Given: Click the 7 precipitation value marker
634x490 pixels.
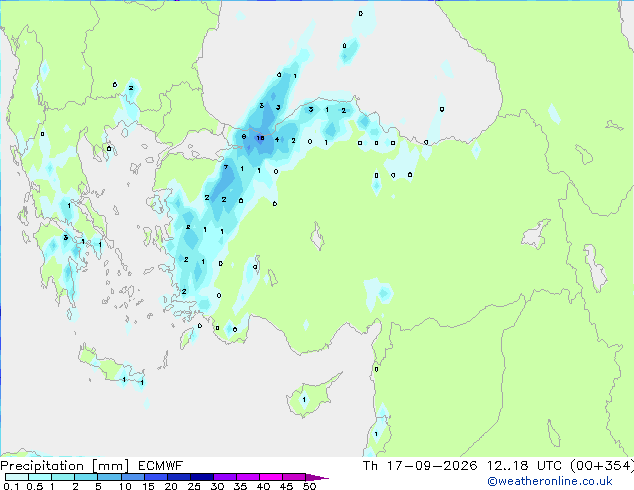Looking at the screenshot, I should click(226, 167).
